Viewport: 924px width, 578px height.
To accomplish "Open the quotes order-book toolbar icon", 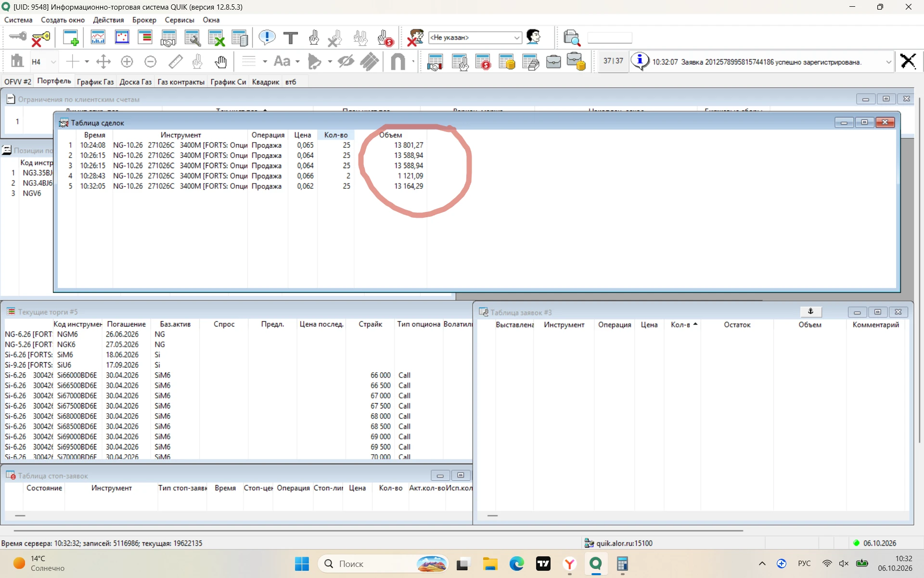I will coord(145,38).
